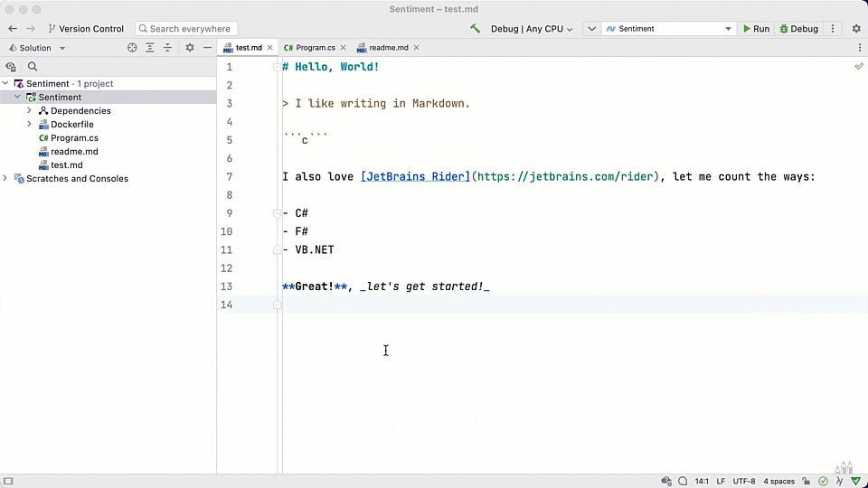Select the Dependencies item in the tree
This screenshot has width=868, height=488.
(80, 110)
